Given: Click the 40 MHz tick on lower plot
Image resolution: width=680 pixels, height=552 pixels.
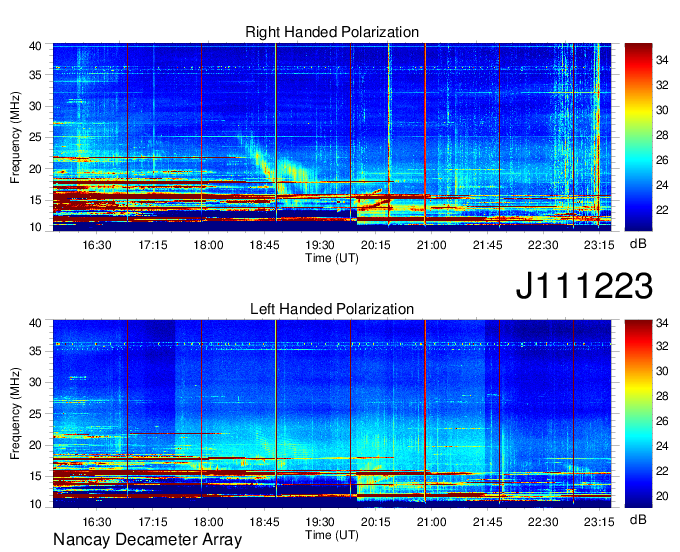Looking at the screenshot, I should (35, 323).
